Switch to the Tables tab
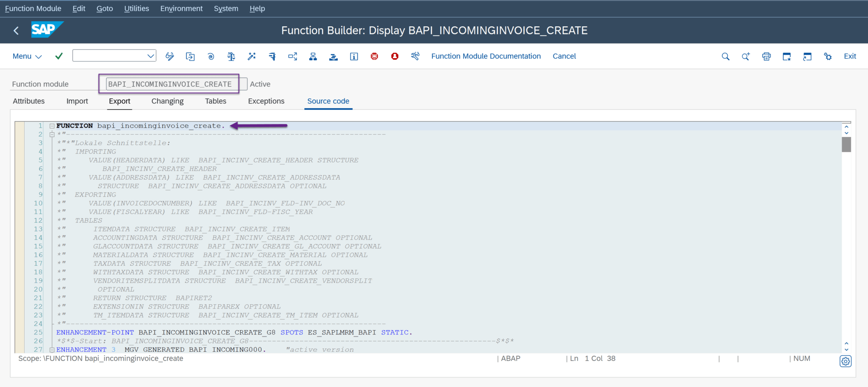 coord(215,101)
